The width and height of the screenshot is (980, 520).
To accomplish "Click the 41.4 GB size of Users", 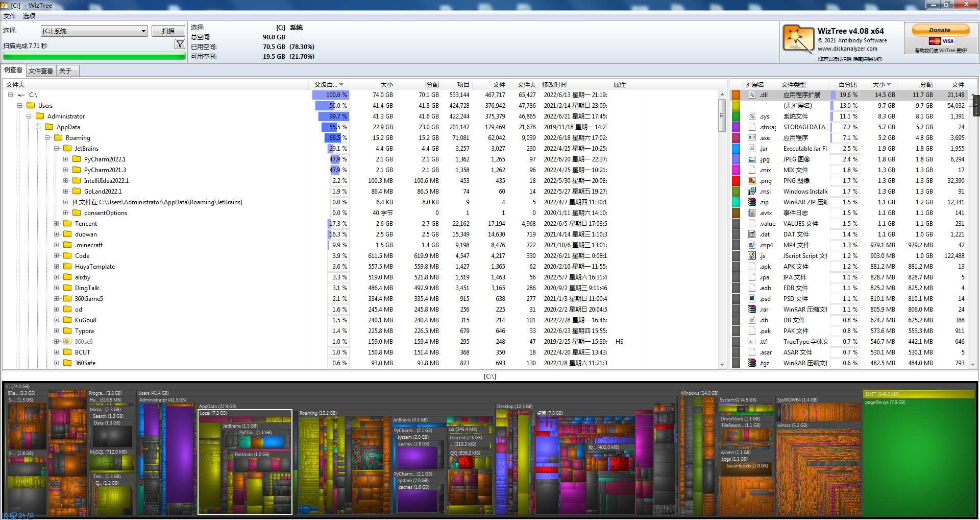I will click(382, 106).
